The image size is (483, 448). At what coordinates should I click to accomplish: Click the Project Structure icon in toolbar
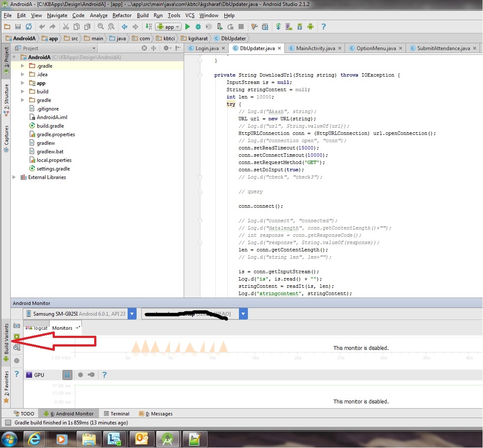click(x=265, y=27)
